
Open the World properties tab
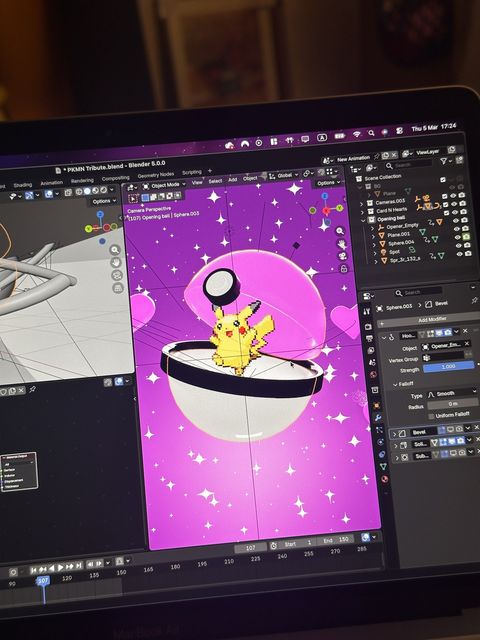click(373, 375)
